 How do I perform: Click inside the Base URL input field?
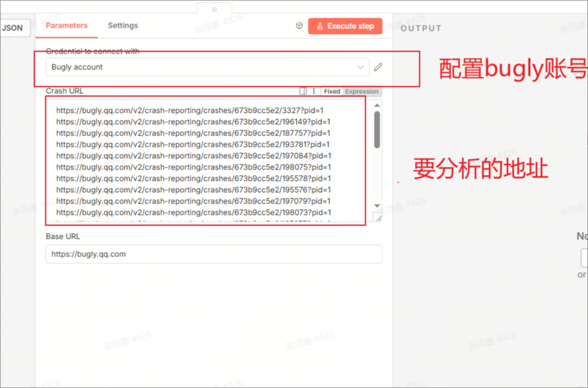point(213,254)
